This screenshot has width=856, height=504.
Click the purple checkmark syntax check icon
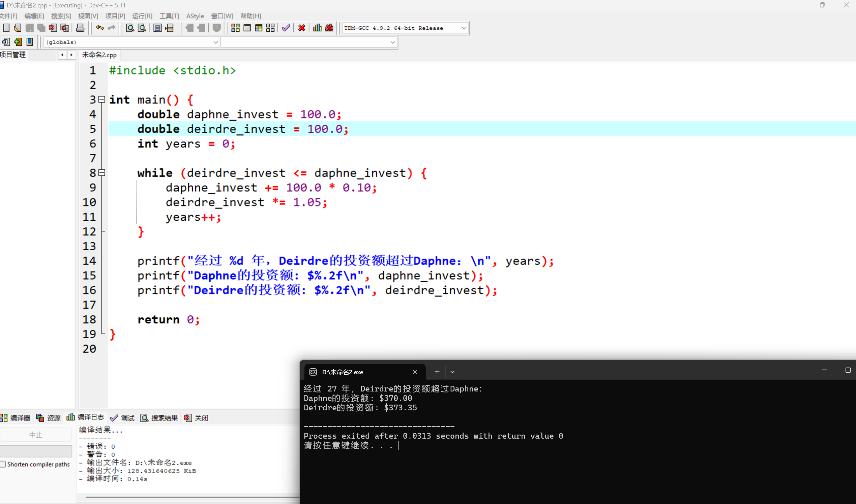[286, 28]
